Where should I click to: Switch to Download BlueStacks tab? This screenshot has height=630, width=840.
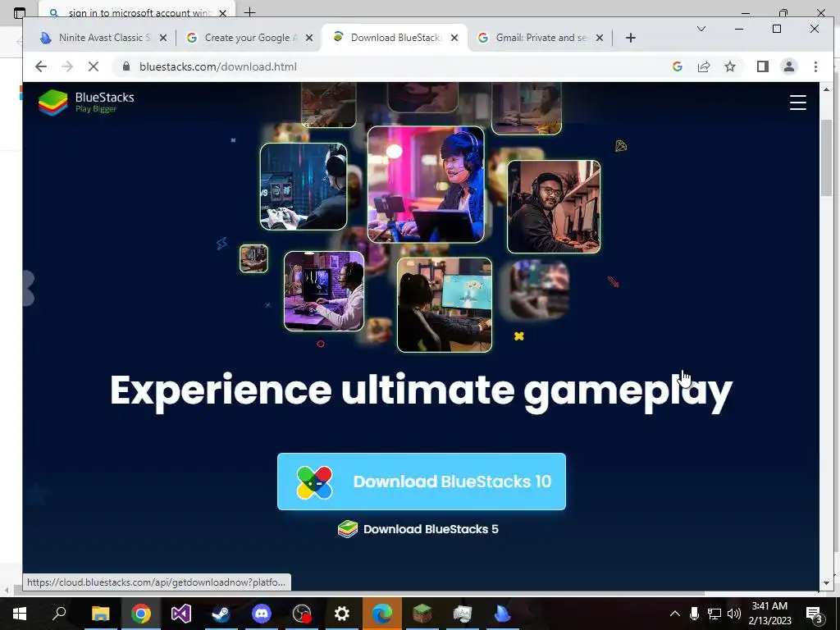[395, 38]
